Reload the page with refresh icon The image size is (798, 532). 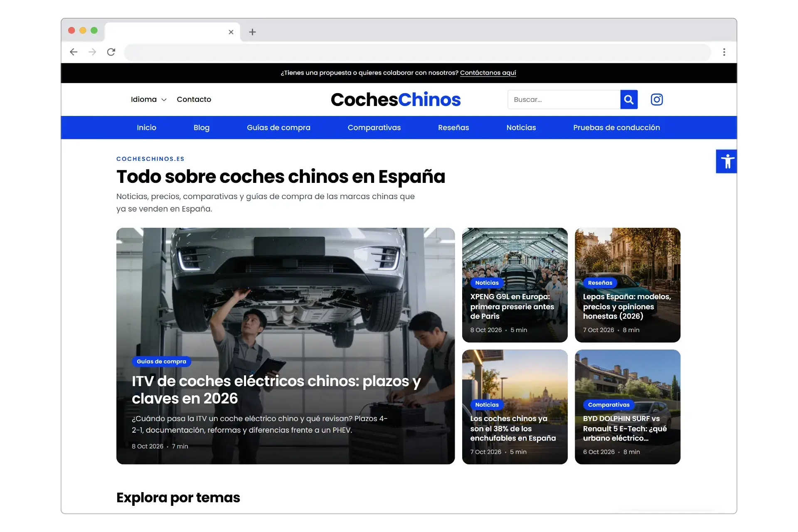coord(111,52)
